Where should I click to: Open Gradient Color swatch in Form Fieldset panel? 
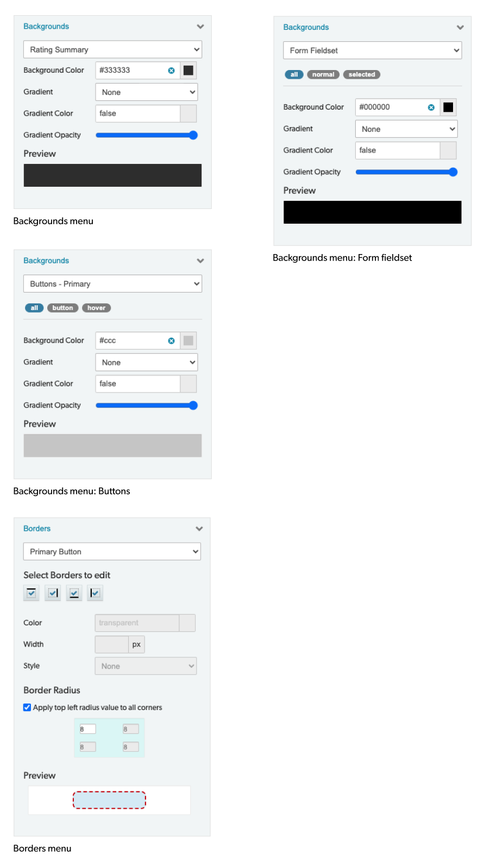(x=448, y=150)
